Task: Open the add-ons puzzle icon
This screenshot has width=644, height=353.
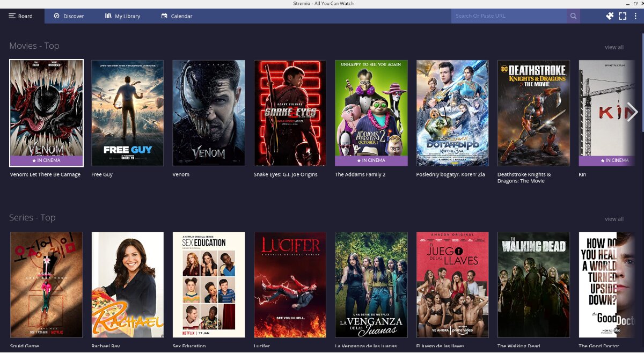Action: [x=610, y=16]
